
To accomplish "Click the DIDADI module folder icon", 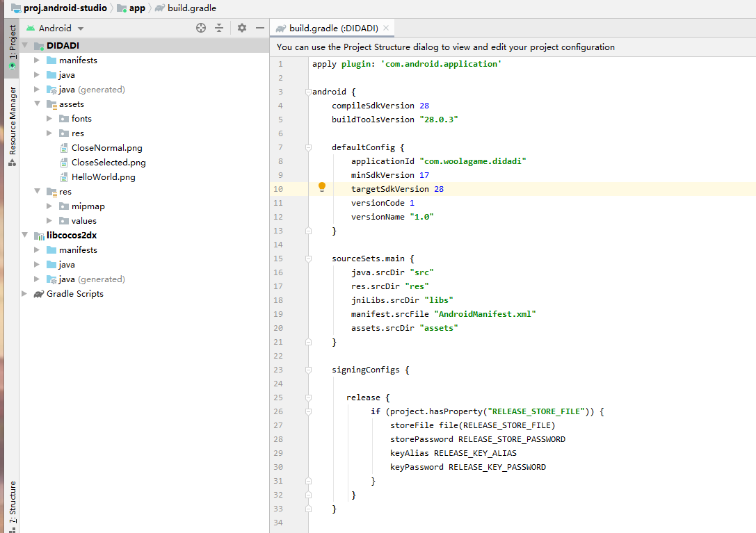I will (x=39, y=46).
